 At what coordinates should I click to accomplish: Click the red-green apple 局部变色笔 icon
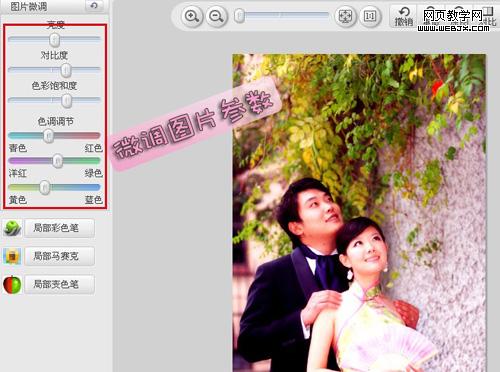(12, 284)
